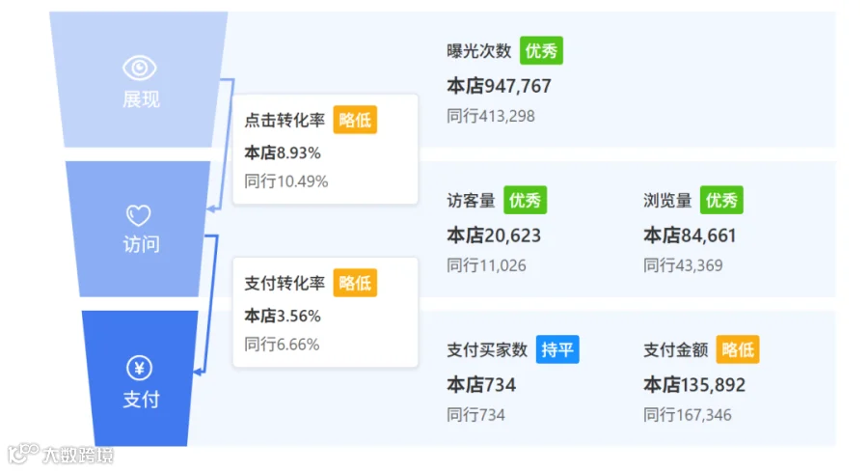Image resolution: width=868 pixels, height=471 pixels.
Task: Click the 略低 badge beside 支付转化率
Action: 355,283
